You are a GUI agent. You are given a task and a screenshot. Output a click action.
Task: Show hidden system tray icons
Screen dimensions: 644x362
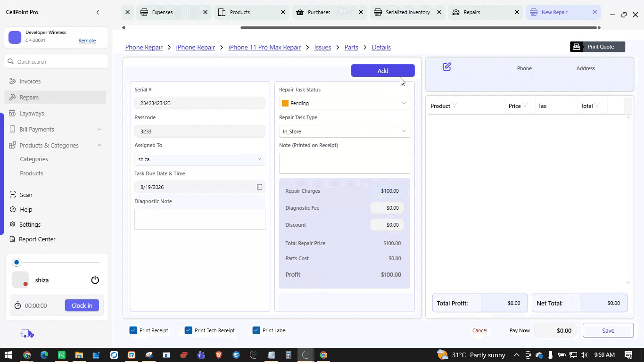[x=517, y=355]
